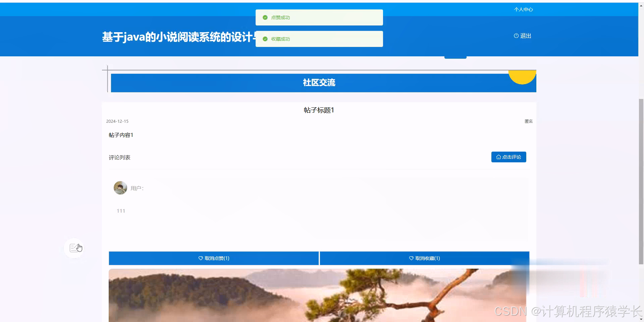Click the scrollbar down arrow icon
The height and width of the screenshot is (322, 644).
click(641, 319)
